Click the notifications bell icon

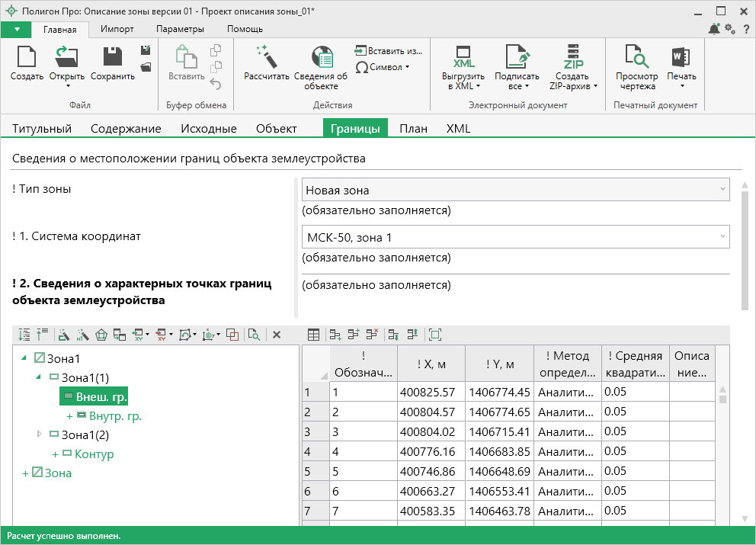(x=714, y=29)
